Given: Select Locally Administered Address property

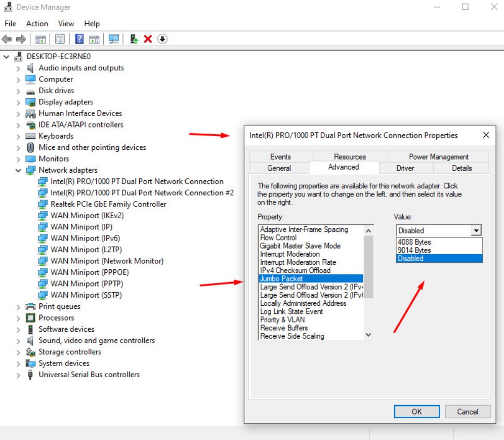Looking at the screenshot, I should [311, 303].
